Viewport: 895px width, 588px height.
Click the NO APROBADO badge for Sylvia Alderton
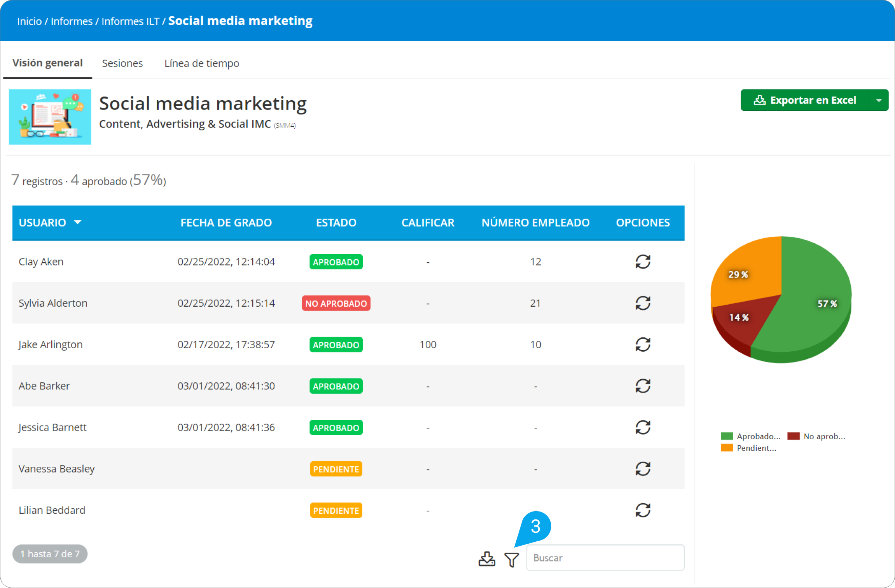coord(336,304)
